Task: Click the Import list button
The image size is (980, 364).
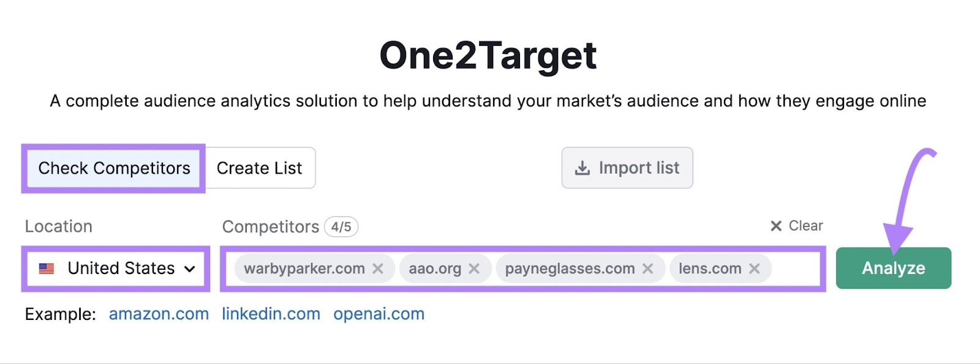Action: coord(627,168)
